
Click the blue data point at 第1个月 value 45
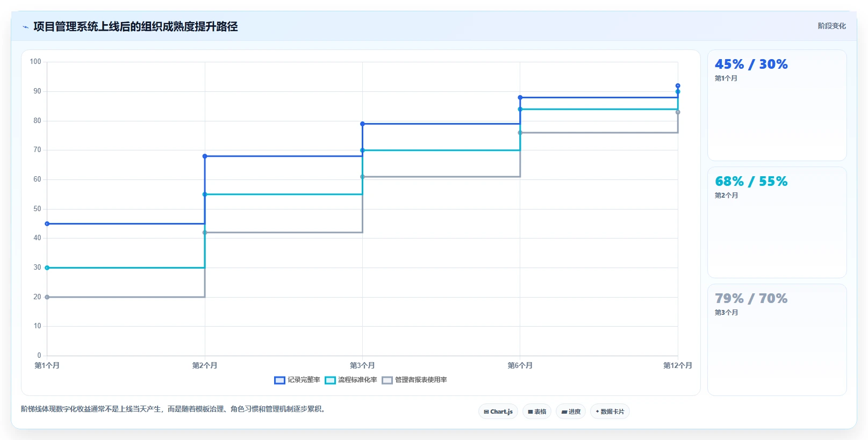click(47, 223)
